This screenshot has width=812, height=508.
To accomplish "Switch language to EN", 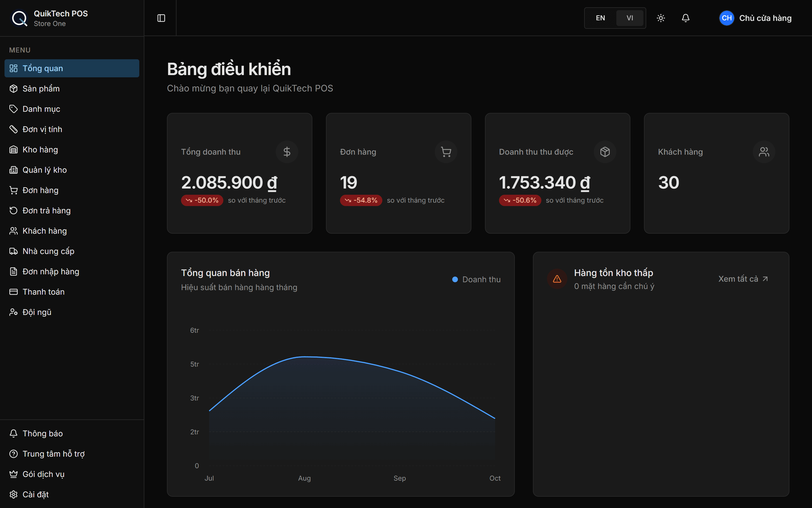I will 600,18.
